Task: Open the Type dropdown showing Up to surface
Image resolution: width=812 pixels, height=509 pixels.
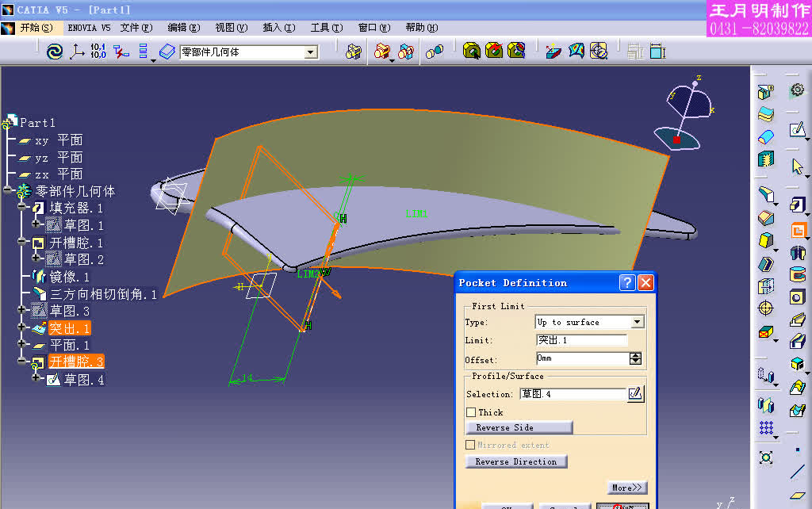Action: (637, 322)
